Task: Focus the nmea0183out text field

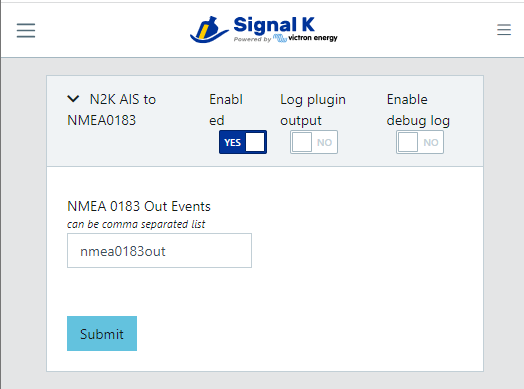Action: (x=159, y=251)
